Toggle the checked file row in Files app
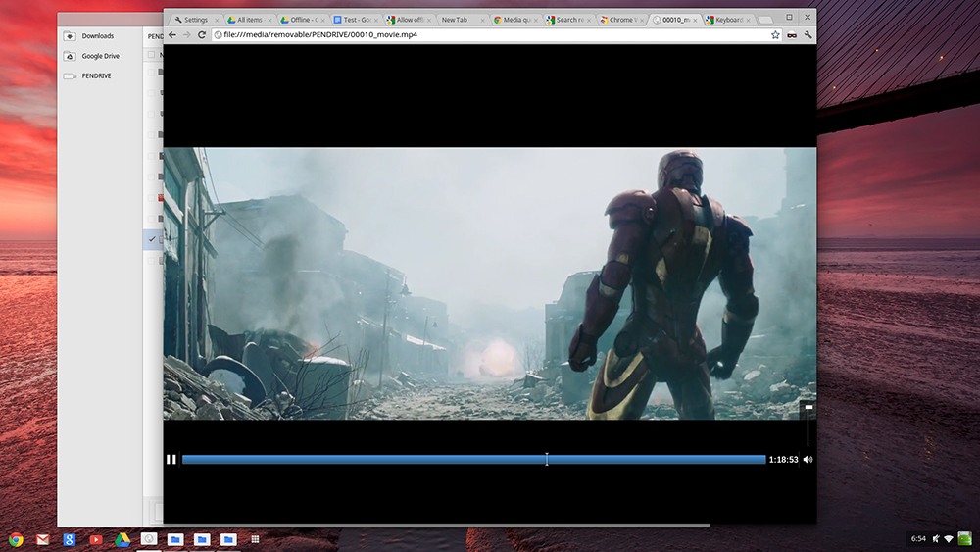Image resolution: width=980 pixels, height=552 pixels. coord(153,239)
